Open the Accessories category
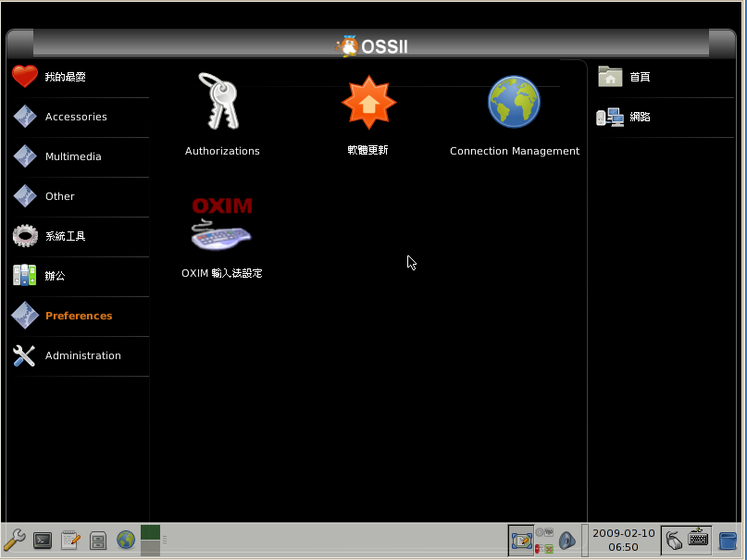The width and height of the screenshot is (747, 560). tap(76, 117)
